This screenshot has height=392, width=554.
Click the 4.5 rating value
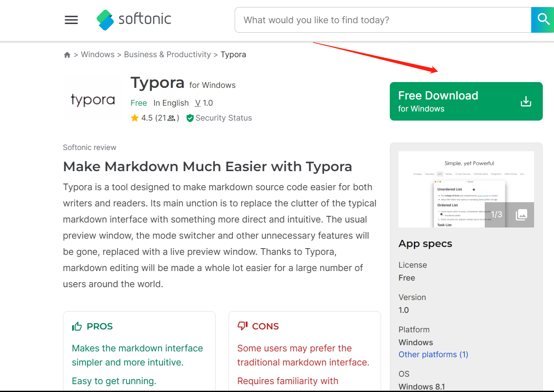(147, 118)
